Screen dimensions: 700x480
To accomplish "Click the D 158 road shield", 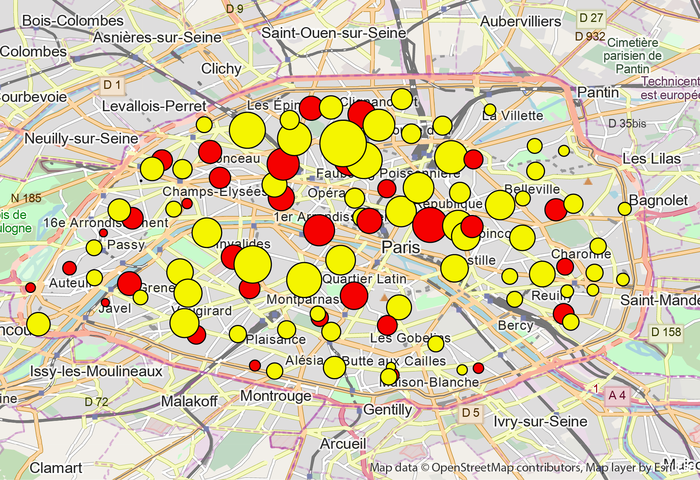I will pyautogui.click(x=666, y=332).
